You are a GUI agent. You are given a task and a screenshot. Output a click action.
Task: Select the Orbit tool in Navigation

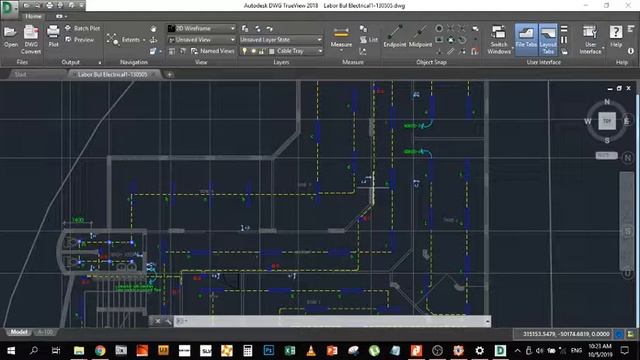pos(153,40)
